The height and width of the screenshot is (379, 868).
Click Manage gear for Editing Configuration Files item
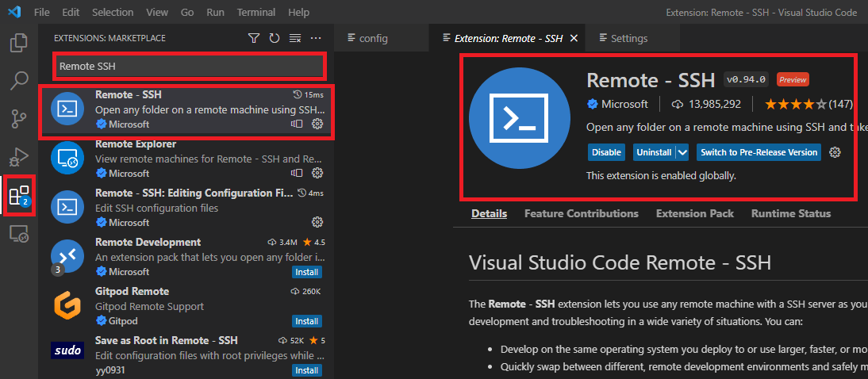pos(317,223)
